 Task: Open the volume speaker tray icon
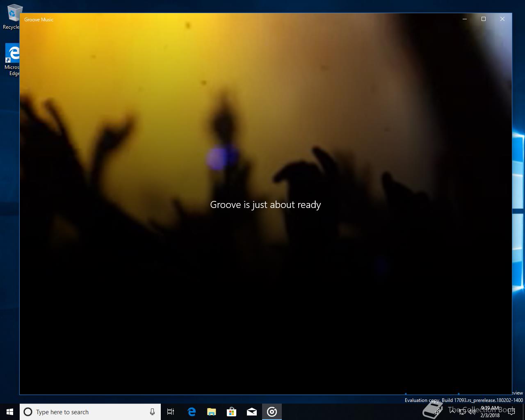point(472,412)
